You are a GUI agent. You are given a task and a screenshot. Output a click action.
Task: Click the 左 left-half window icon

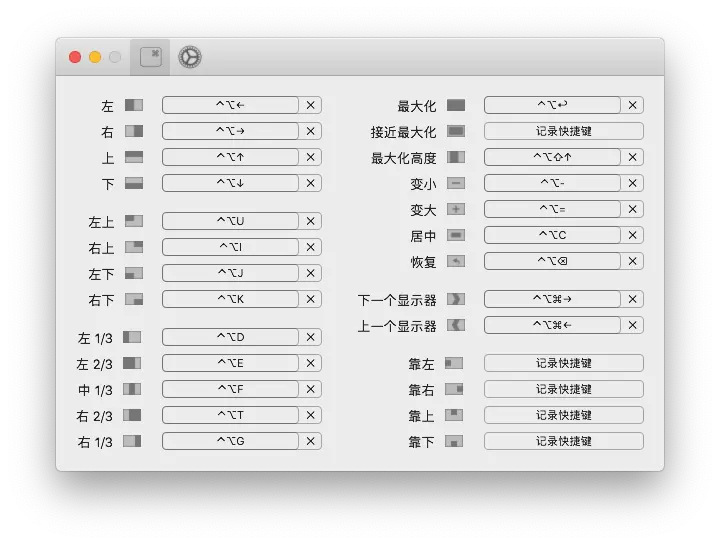pos(134,105)
